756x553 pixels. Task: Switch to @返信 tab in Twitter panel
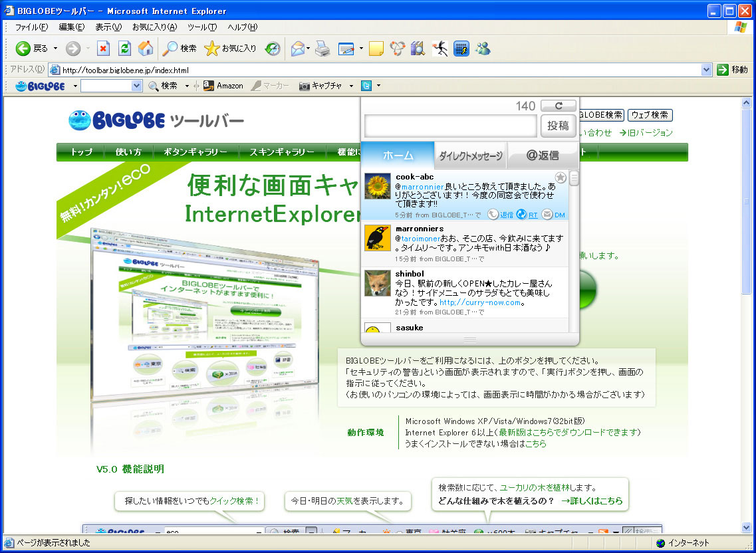coord(543,156)
